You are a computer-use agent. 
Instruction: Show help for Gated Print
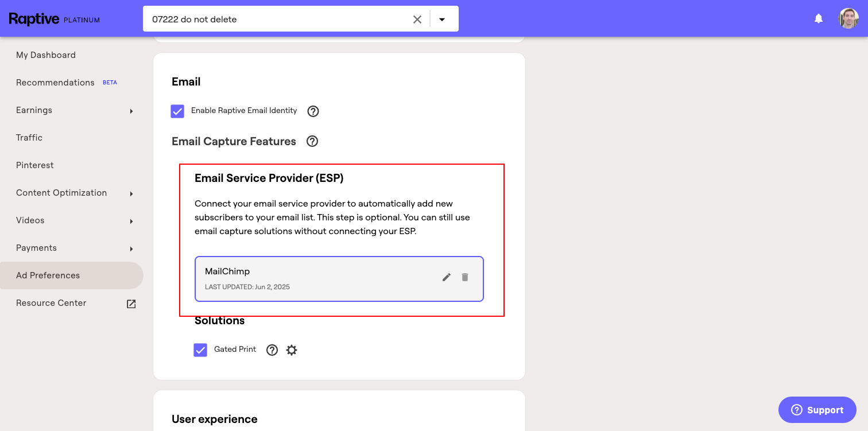pos(272,350)
